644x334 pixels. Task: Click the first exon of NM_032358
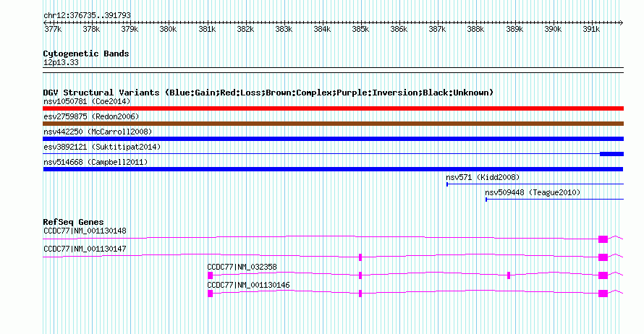click(x=211, y=275)
